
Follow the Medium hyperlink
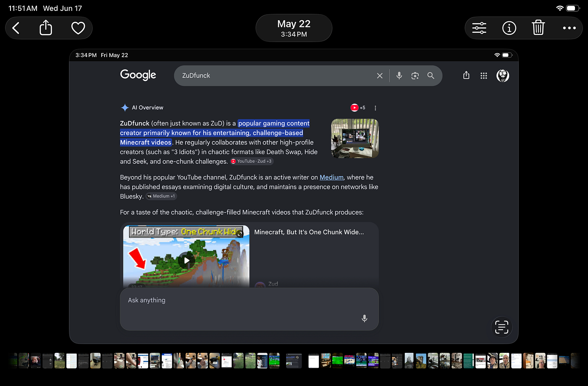pos(331,177)
